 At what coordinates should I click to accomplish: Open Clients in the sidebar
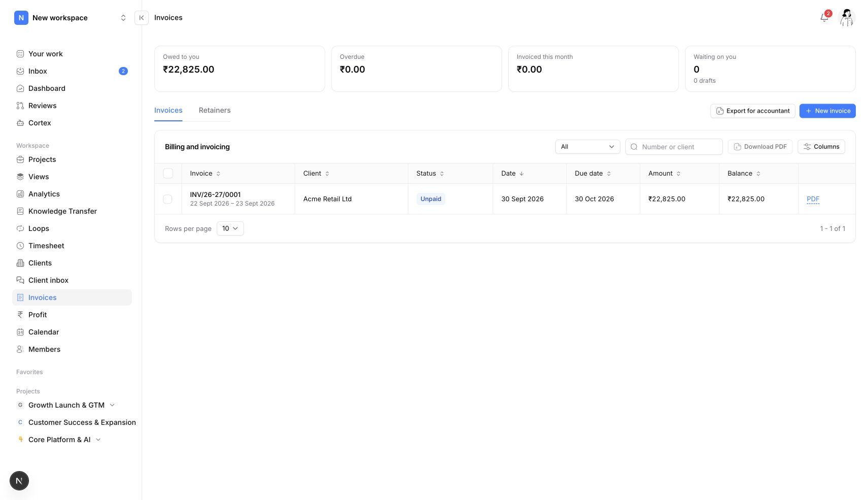tap(72, 263)
